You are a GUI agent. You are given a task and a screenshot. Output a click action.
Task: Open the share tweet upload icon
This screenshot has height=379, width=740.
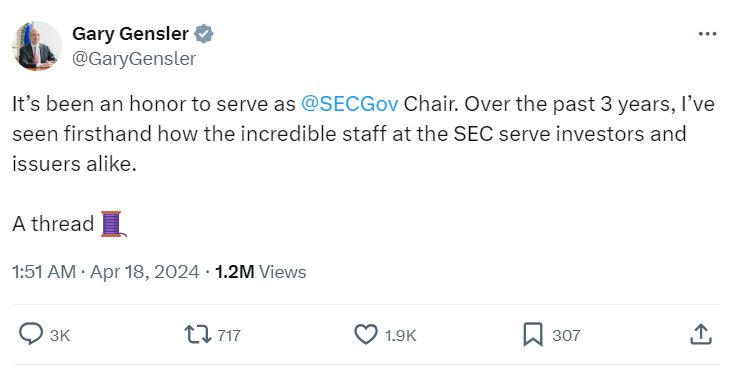click(x=700, y=334)
